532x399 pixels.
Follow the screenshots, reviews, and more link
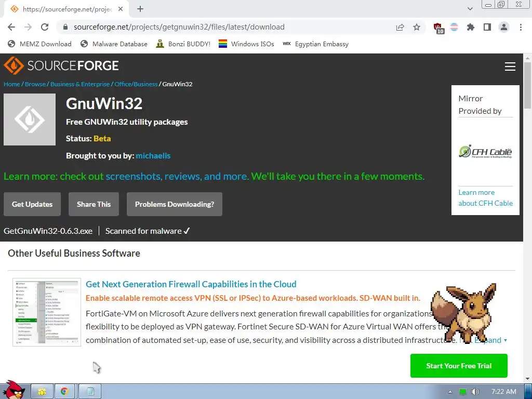tap(177, 177)
